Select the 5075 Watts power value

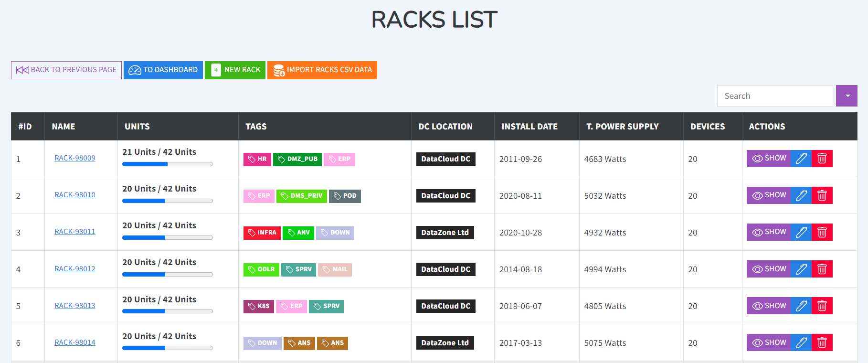(605, 343)
